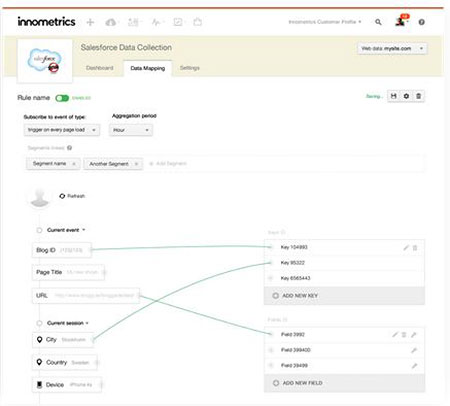Viewport: 450px width, 406px height.
Task: Click the innometrics logo
Action: [46, 22]
